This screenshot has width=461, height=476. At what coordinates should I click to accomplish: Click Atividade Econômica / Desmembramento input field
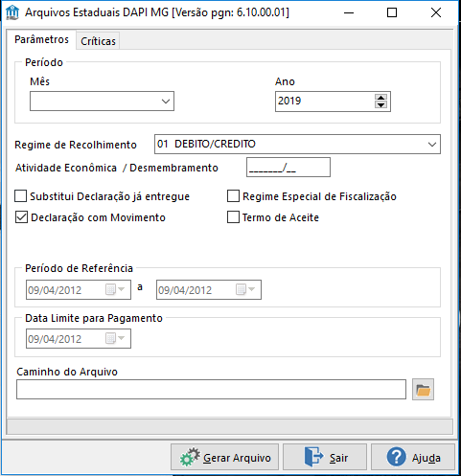(288, 168)
